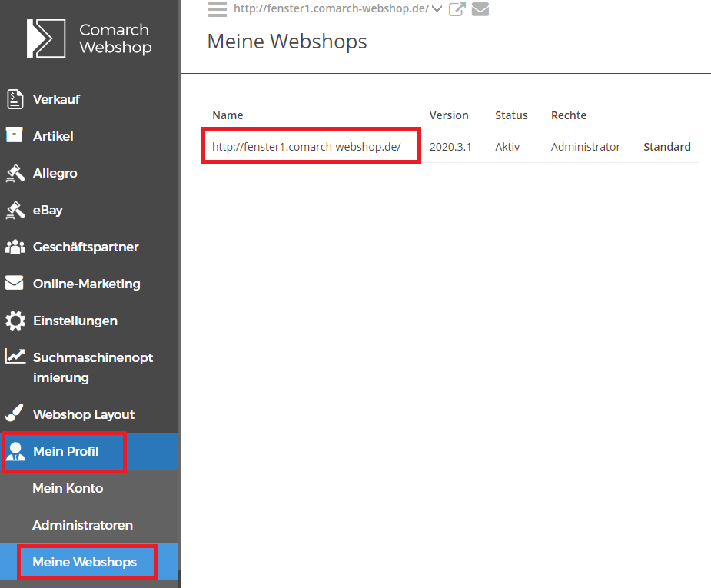Screen dimensions: 711x588
Task: Click the Verkauf invoice icon
Action: (15, 99)
